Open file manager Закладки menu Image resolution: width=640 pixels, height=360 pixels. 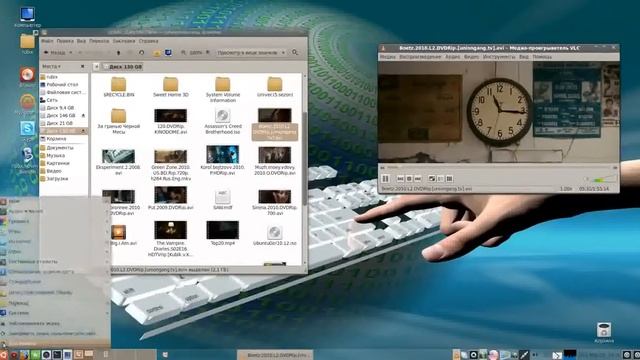point(124,41)
